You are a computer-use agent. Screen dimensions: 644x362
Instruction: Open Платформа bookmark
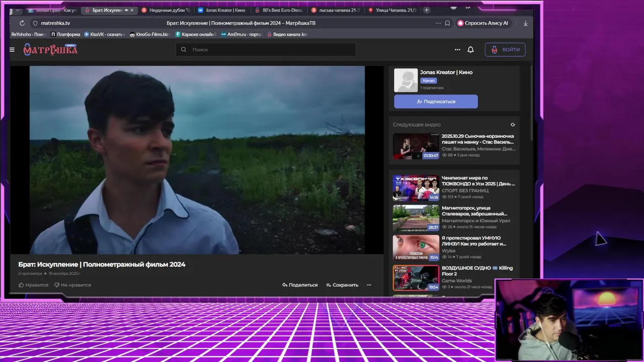click(65, 35)
